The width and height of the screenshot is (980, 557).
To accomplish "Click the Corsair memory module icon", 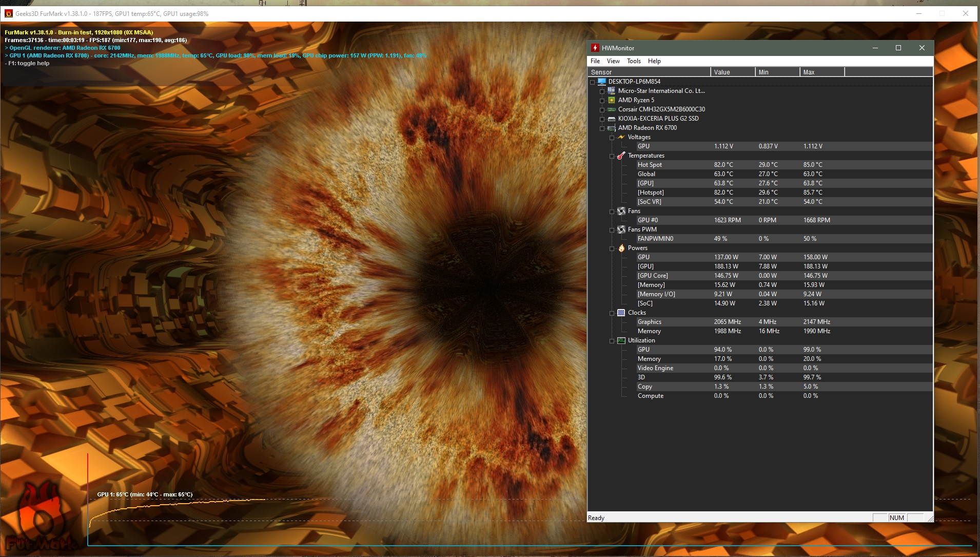I will point(612,109).
